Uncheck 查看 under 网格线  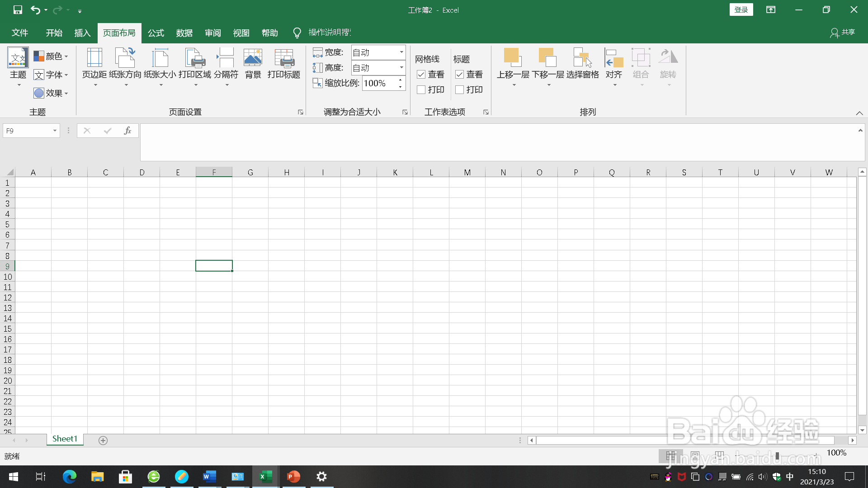421,75
